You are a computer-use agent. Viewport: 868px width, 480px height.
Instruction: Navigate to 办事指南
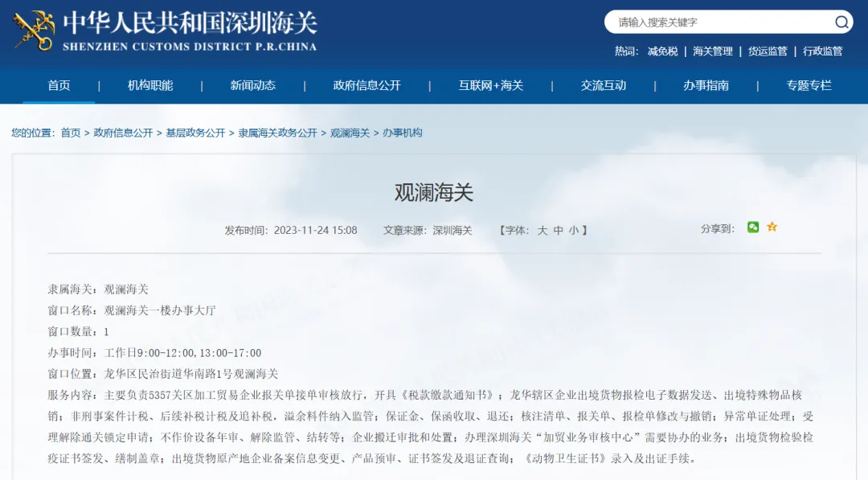tap(706, 85)
